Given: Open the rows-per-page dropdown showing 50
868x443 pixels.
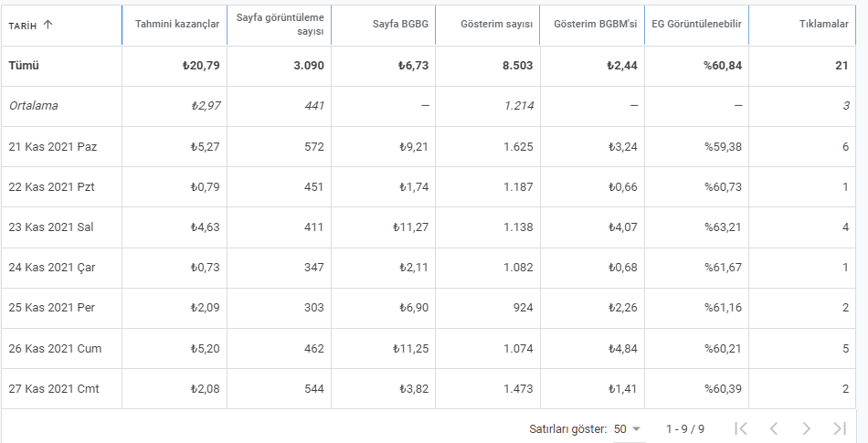Looking at the screenshot, I should (627, 429).
